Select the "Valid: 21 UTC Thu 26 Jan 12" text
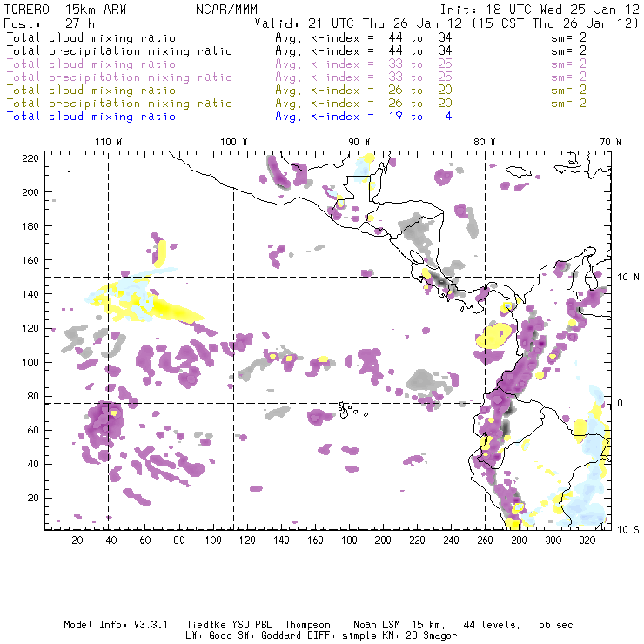This screenshot has width=644, height=644. [x=358, y=23]
